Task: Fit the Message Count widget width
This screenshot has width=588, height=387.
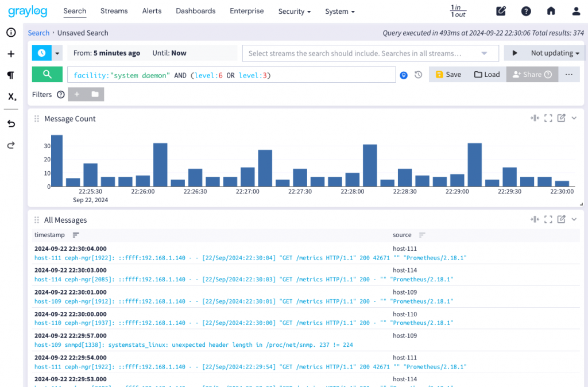Action: point(535,118)
